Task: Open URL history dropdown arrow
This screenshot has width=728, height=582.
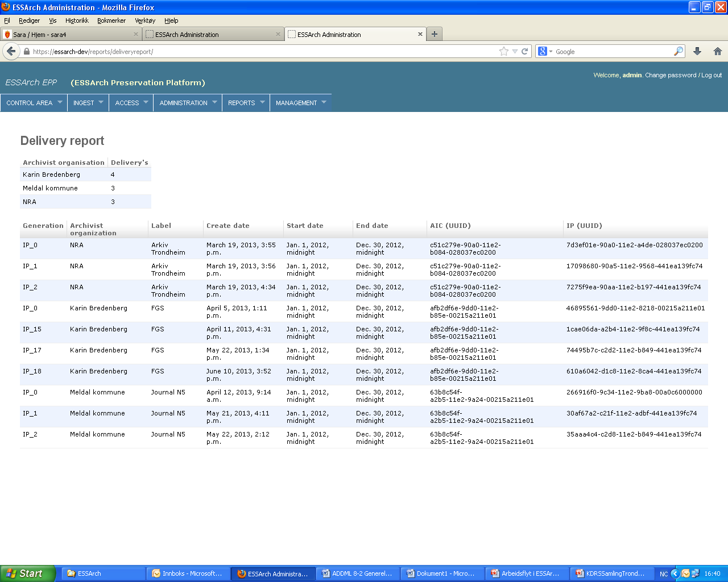Action: (515, 51)
